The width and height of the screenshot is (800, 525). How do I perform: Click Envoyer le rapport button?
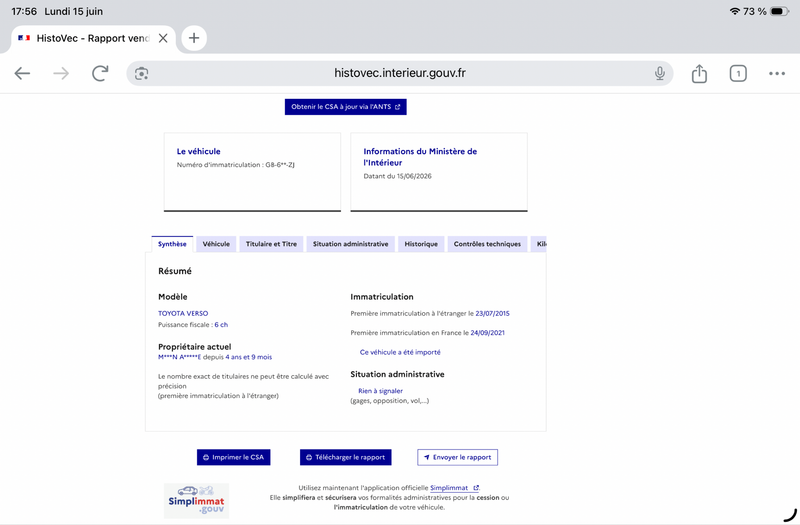pos(457,457)
